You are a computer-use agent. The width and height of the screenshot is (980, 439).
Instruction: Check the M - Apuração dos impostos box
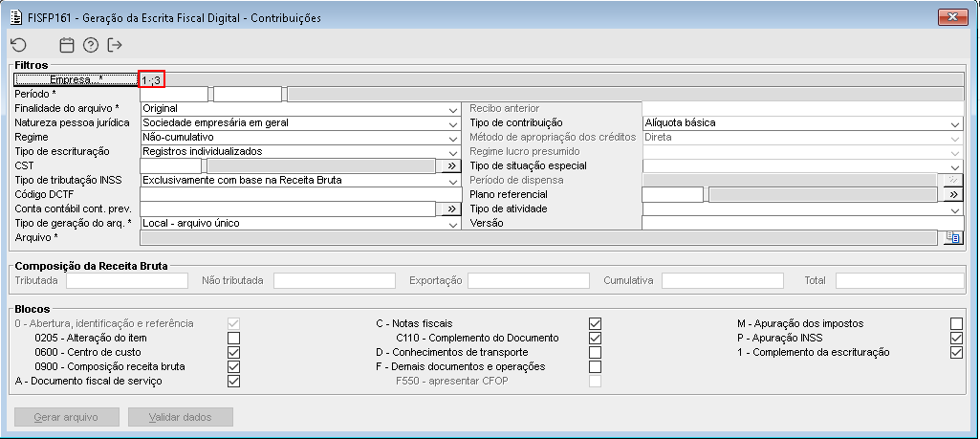point(956,324)
